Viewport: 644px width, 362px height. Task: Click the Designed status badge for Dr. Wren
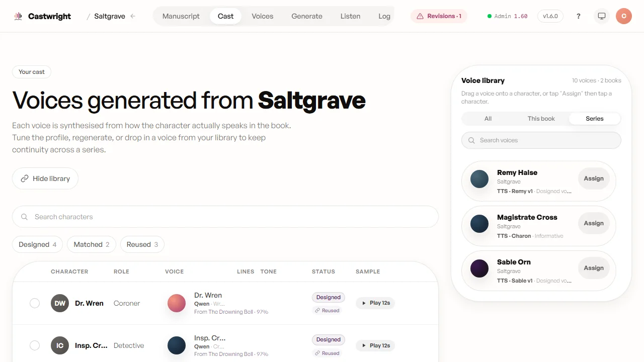tap(329, 297)
